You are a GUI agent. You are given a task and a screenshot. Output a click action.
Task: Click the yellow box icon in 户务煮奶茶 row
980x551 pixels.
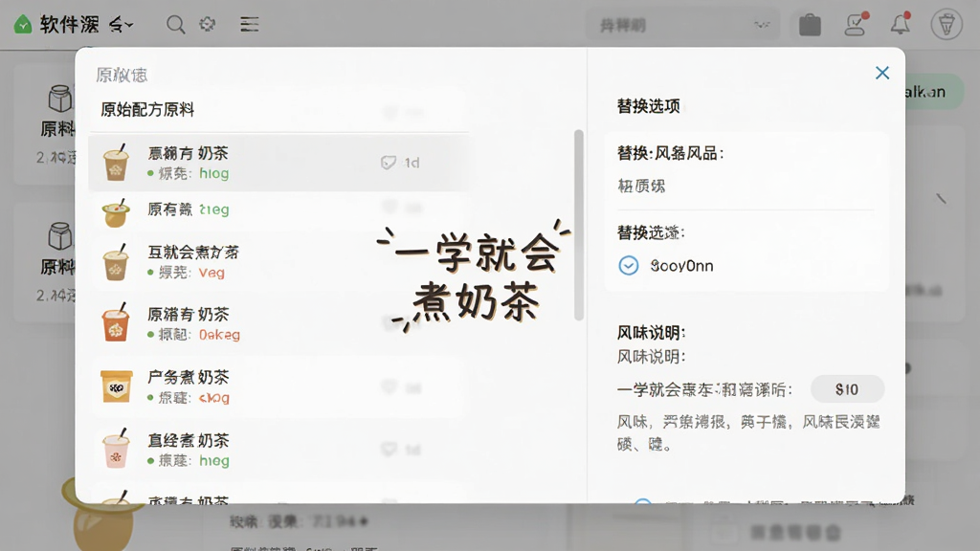click(116, 386)
